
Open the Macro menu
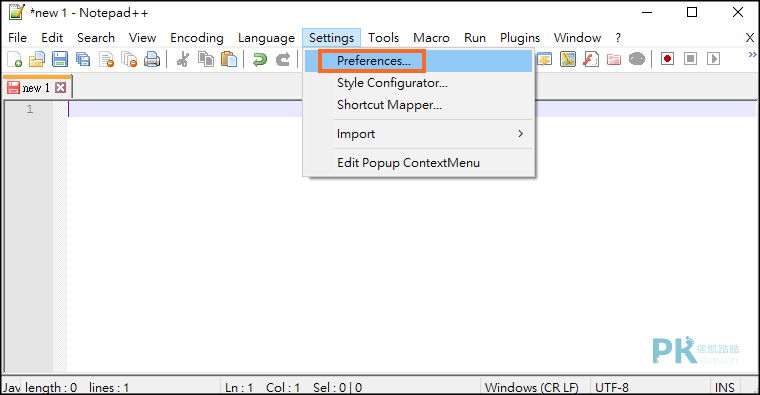pyautogui.click(x=431, y=38)
